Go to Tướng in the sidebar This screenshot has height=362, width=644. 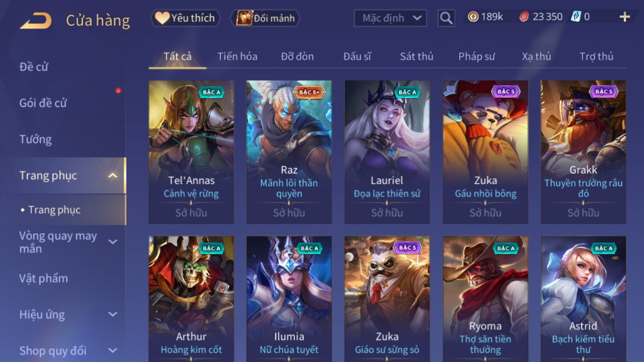36,140
